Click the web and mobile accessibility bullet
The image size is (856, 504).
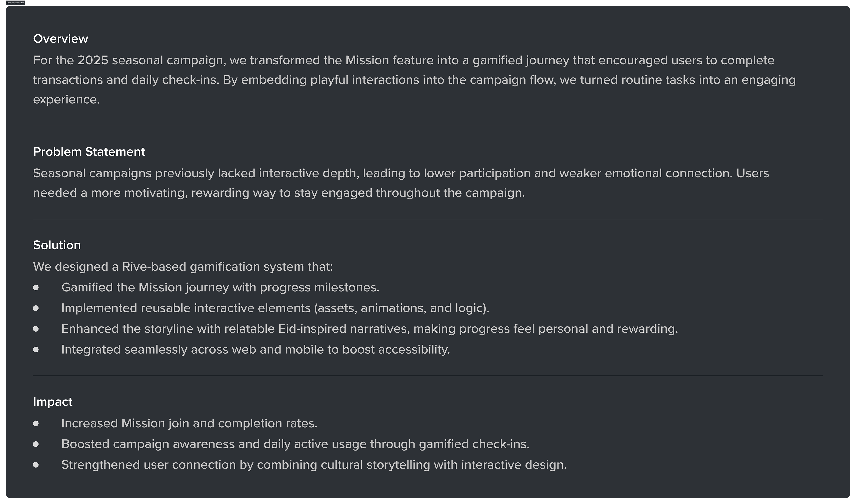(255, 350)
